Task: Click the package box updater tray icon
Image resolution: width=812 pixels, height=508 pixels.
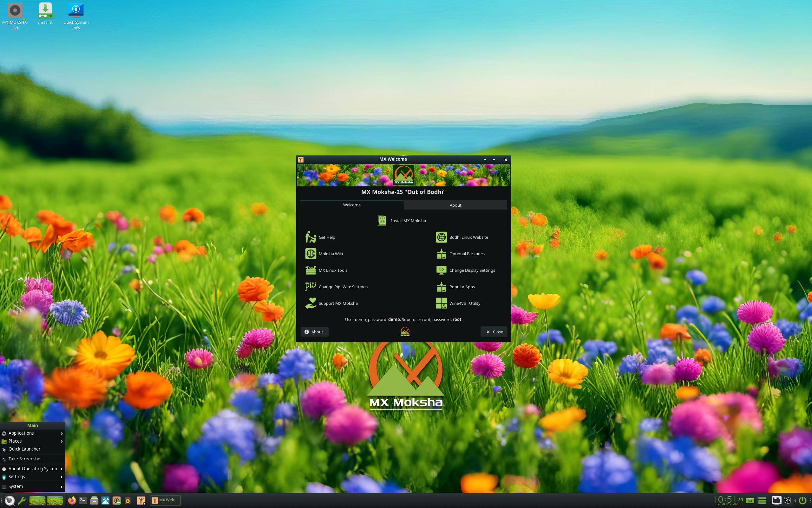Action: pyautogui.click(x=788, y=500)
